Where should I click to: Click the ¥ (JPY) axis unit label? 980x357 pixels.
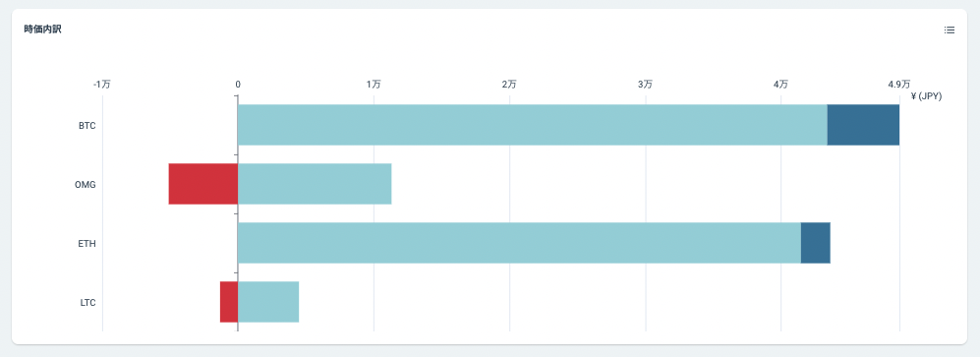tap(926, 96)
